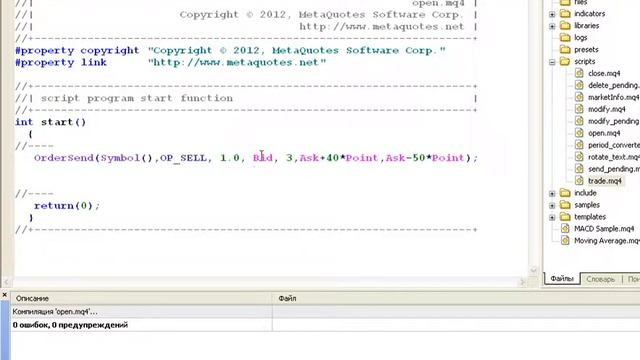Select rotate_text.mq4 in navigator tree
This screenshot has height=360, width=640.
pos(613,157)
